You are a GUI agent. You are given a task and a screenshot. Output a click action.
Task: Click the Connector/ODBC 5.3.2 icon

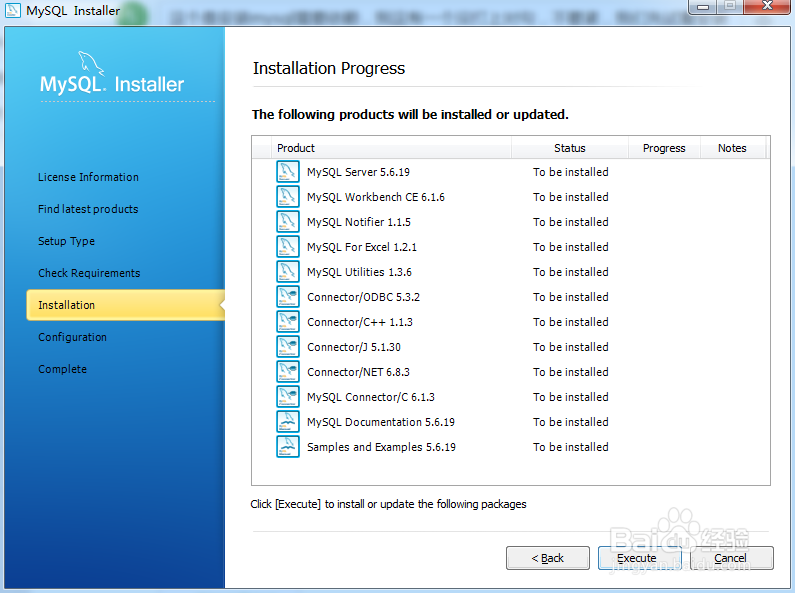tap(287, 297)
